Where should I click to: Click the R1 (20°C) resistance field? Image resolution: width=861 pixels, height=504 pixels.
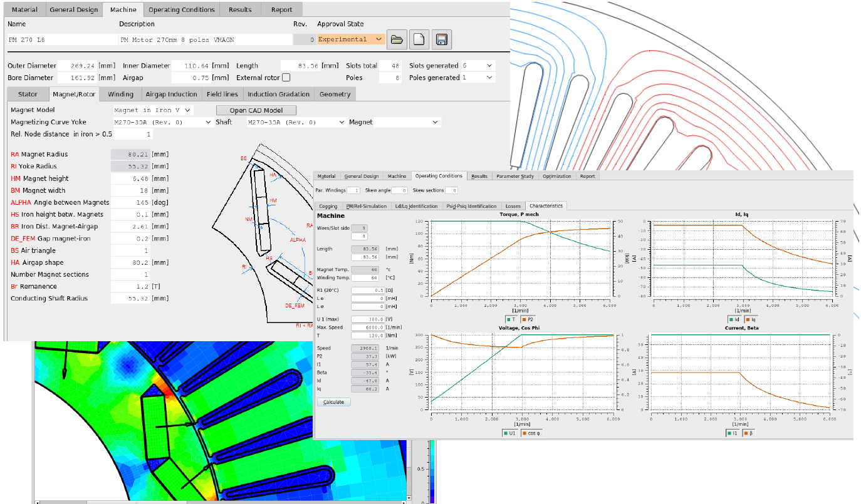[x=368, y=291]
